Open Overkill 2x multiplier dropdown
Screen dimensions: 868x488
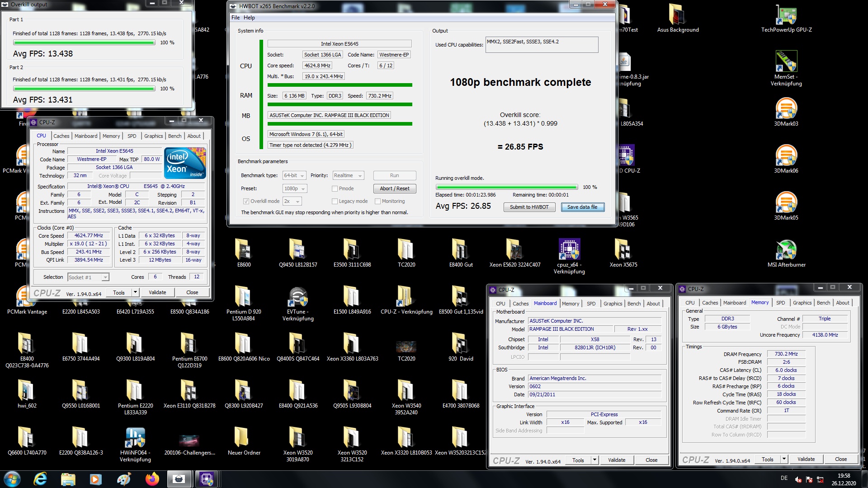tap(292, 202)
